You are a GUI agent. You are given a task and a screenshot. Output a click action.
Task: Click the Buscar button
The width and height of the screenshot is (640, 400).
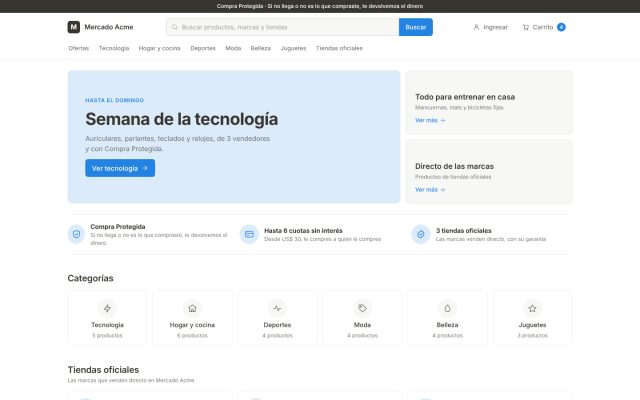pyautogui.click(x=416, y=27)
